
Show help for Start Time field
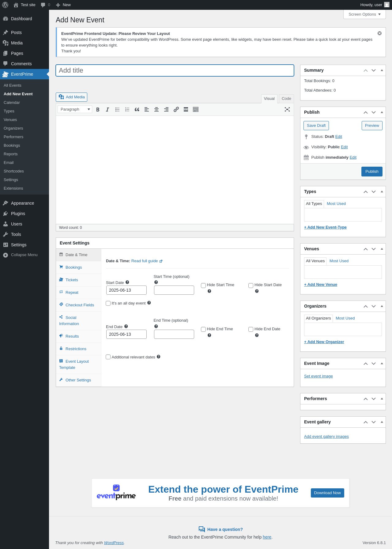point(156,282)
